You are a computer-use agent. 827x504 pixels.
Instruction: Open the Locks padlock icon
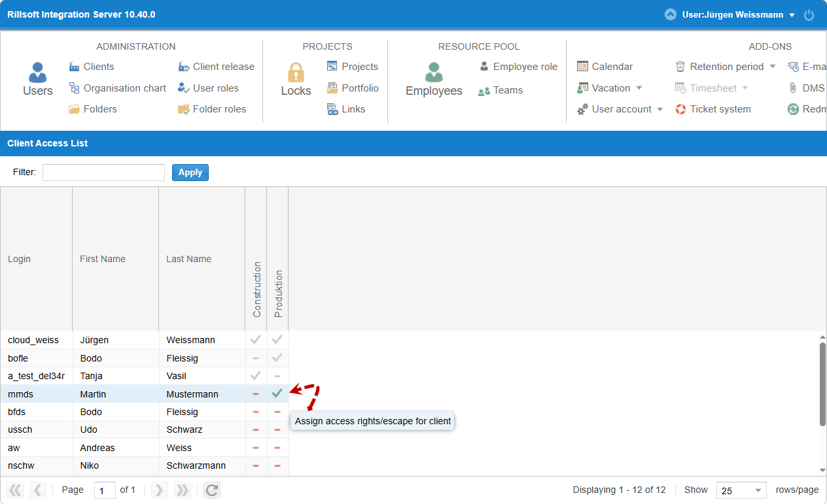[296, 80]
